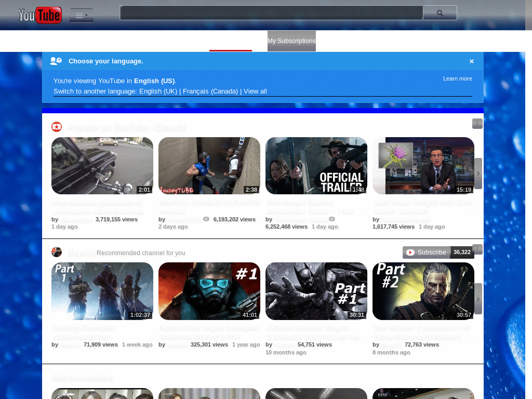Click the Bayturi channel avatar icon
532x399 pixels.
pos(57,252)
